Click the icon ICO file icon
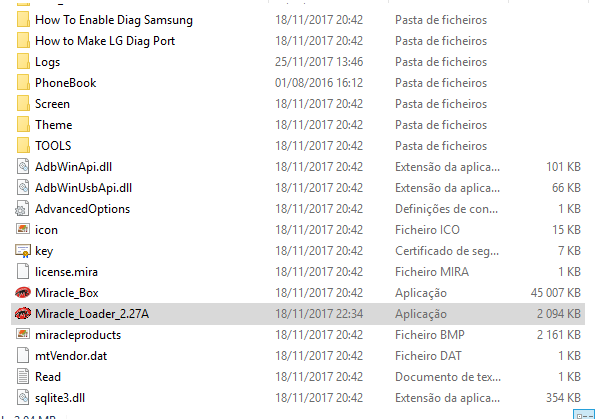 point(23,229)
